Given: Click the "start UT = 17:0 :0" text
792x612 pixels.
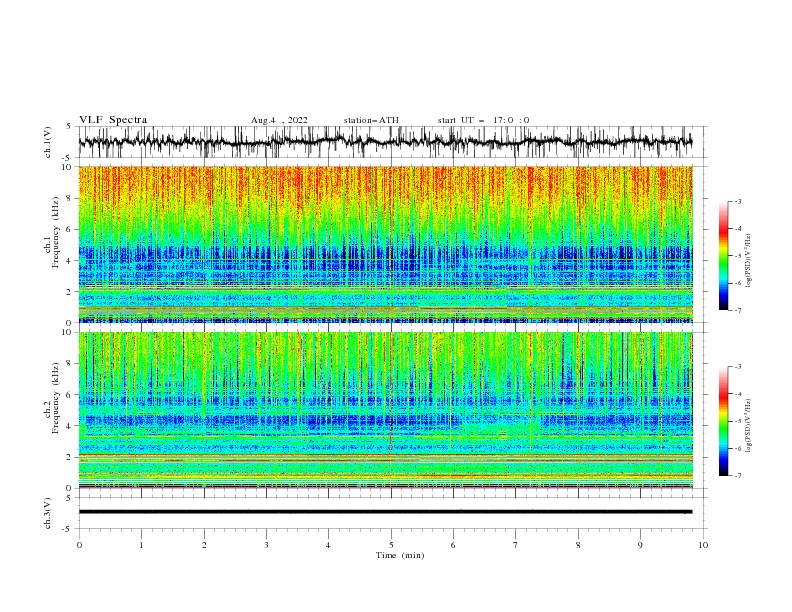Looking at the screenshot, I should 483,120.
